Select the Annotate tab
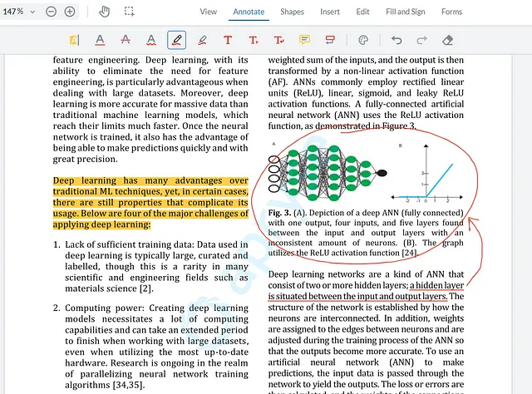532x394 pixels. coord(249,12)
